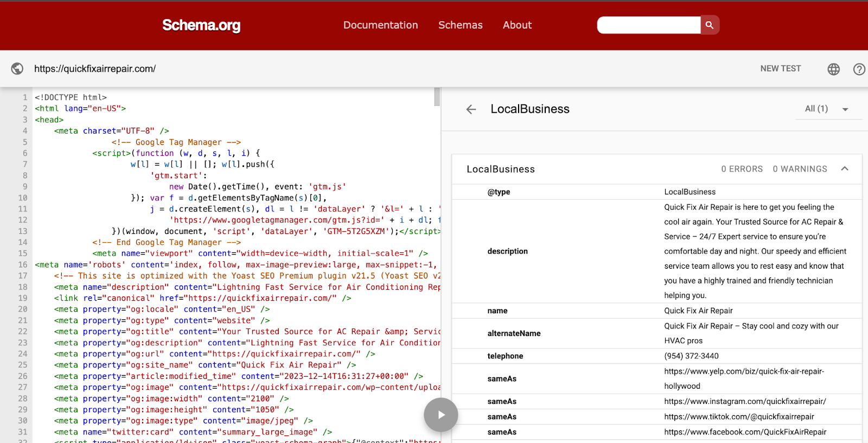This screenshot has height=443, width=868.
Task: Click the Facebook sameAs URL
Action: (x=745, y=432)
